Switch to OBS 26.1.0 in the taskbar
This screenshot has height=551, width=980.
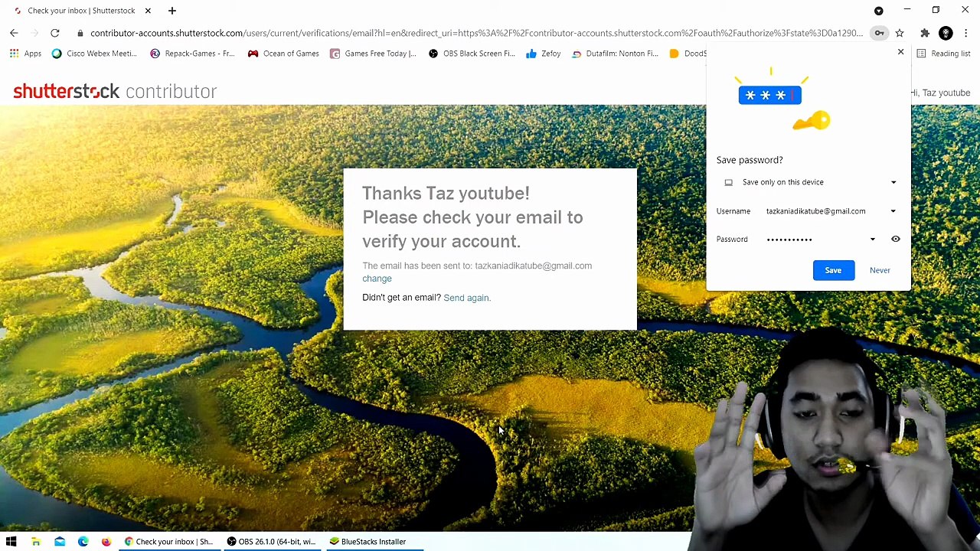[272, 542]
